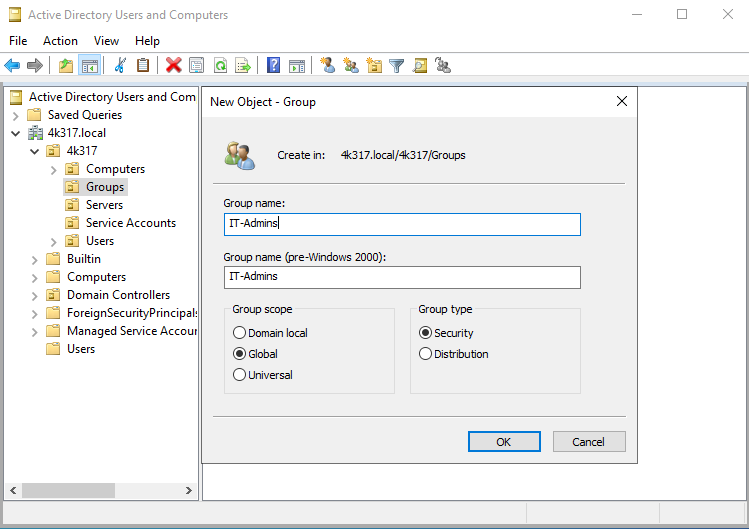Open the File menu

[x=18, y=41]
